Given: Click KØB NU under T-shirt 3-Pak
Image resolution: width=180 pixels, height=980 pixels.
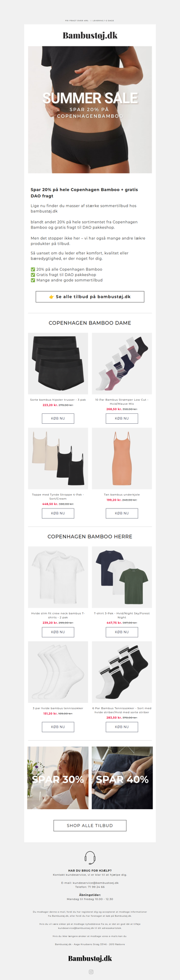Looking at the screenshot, I should [122, 632].
